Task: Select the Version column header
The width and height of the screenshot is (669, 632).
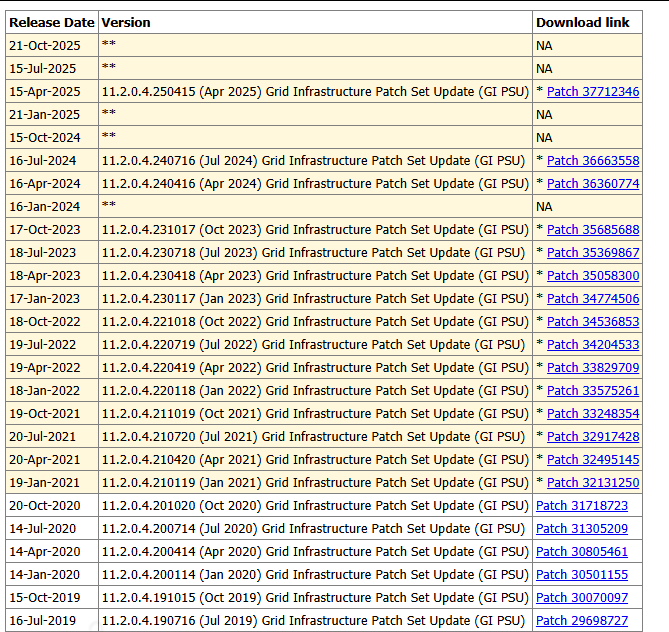Action: pos(315,22)
